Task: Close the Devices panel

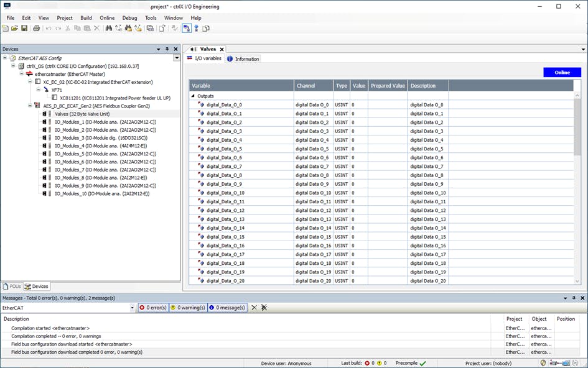Action: pos(175,49)
